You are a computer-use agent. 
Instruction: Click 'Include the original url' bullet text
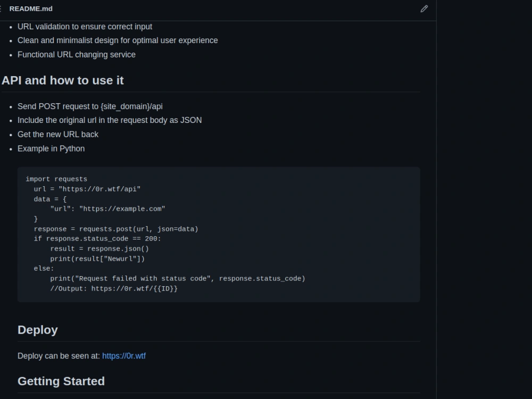[110, 120]
